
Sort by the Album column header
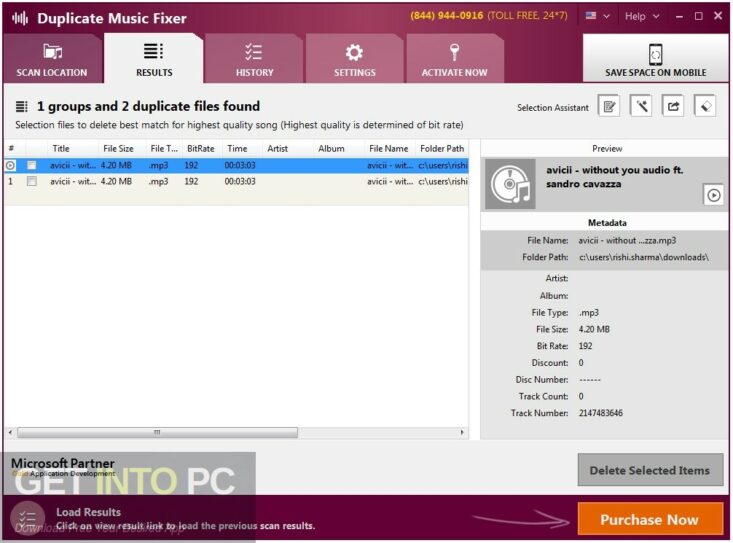point(331,149)
